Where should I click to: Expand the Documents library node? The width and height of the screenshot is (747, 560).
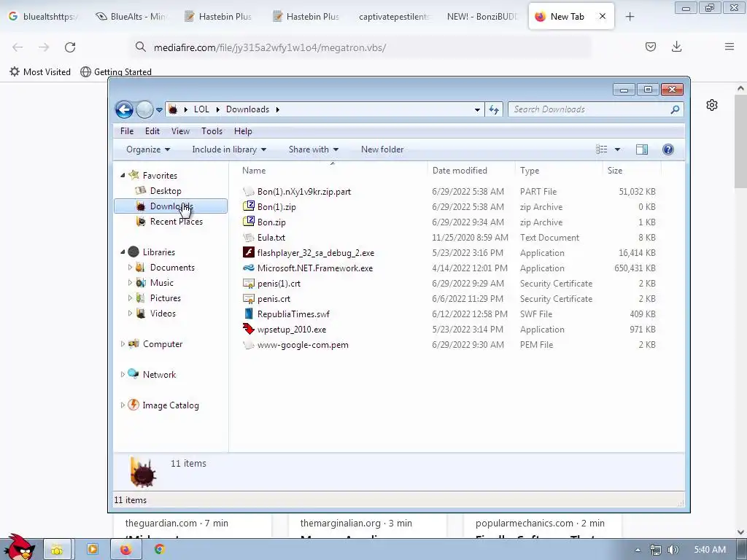(130, 267)
